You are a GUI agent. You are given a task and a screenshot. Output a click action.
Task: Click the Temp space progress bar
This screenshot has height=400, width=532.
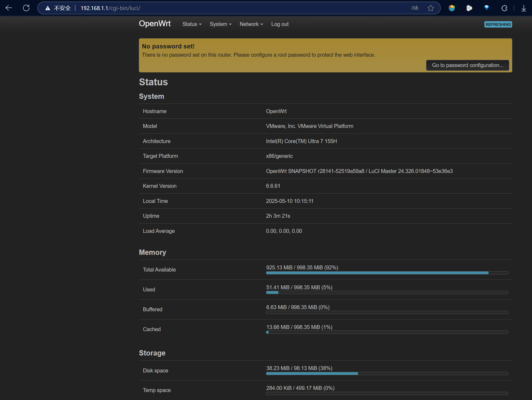point(387,393)
